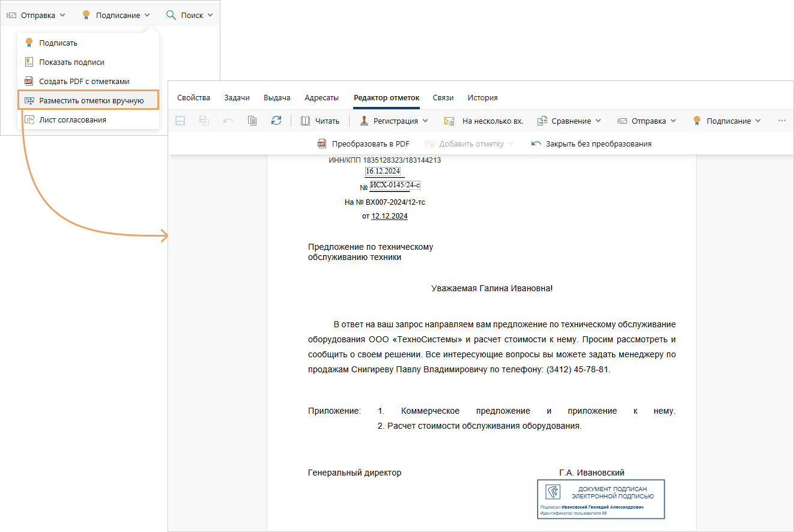Choose Разместить отметки вручную menu item
The image size is (794, 532).
[x=88, y=100]
